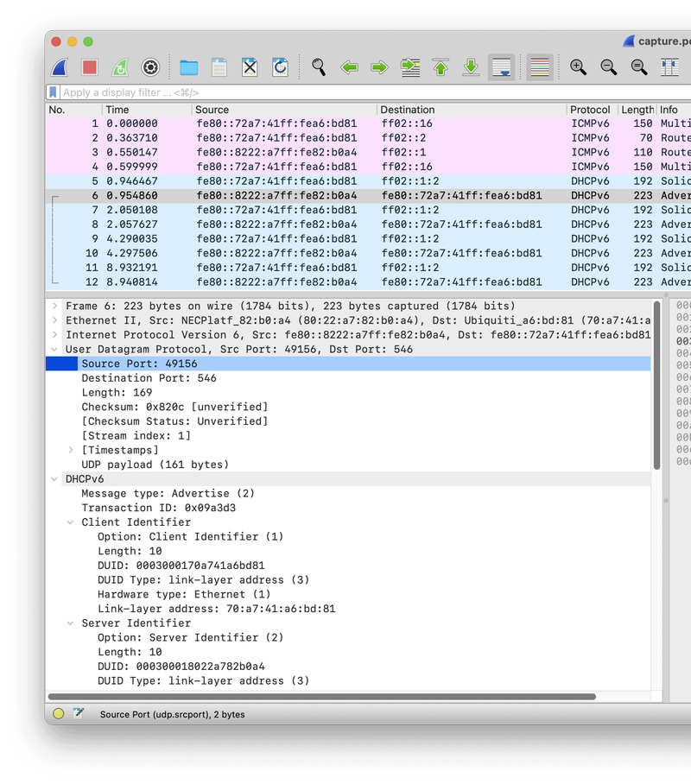Sort packets by Protocol column header
This screenshot has height=784, width=691.
click(590, 110)
